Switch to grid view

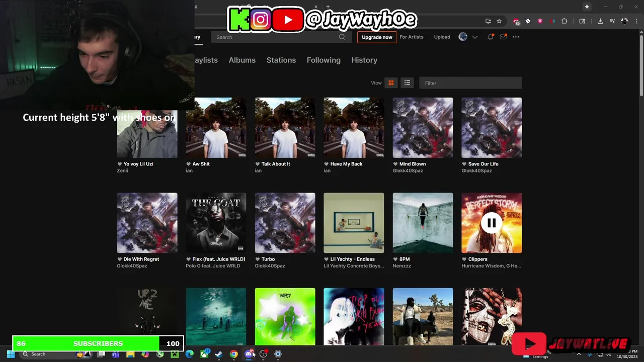tap(391, 83)
